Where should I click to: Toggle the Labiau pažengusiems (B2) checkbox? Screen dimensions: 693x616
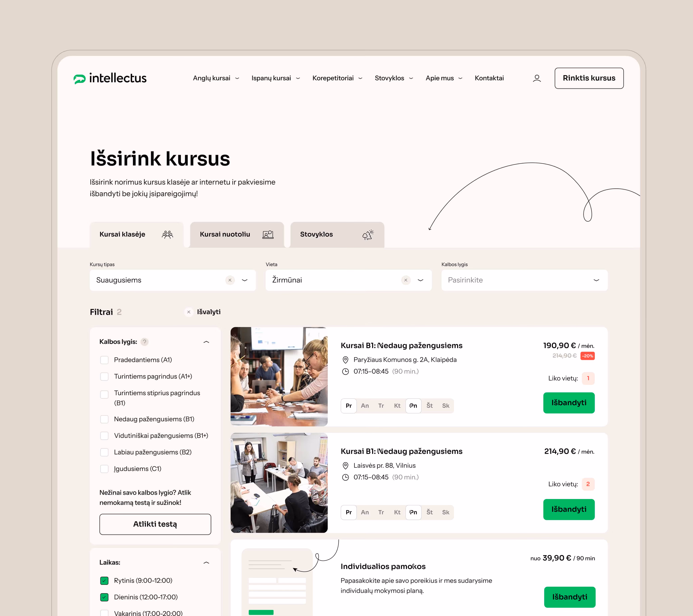[x=104, y=452]
